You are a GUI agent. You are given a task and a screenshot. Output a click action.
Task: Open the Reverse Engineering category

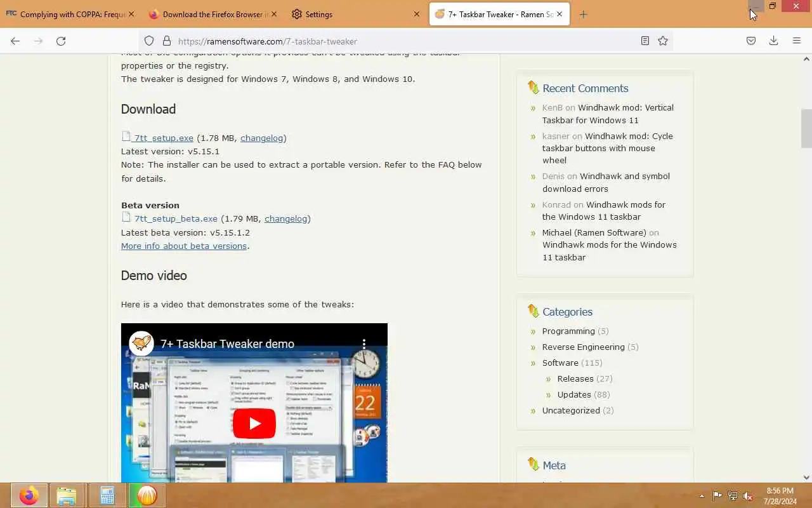click(583, 347)
